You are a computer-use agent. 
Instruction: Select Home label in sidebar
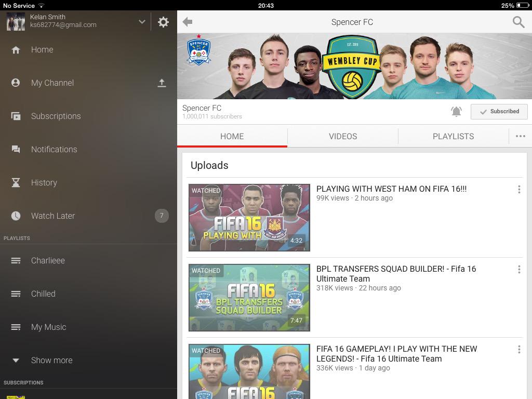[x=42, y=50]
